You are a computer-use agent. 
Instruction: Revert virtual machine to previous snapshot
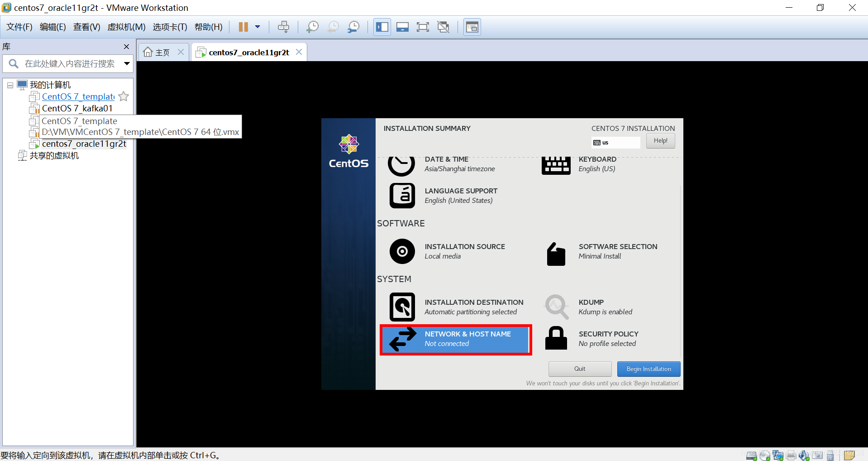click(x=333, y=27)
